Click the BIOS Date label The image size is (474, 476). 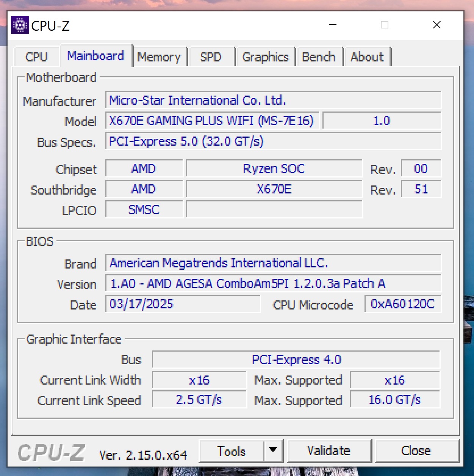tap(83, 305)
